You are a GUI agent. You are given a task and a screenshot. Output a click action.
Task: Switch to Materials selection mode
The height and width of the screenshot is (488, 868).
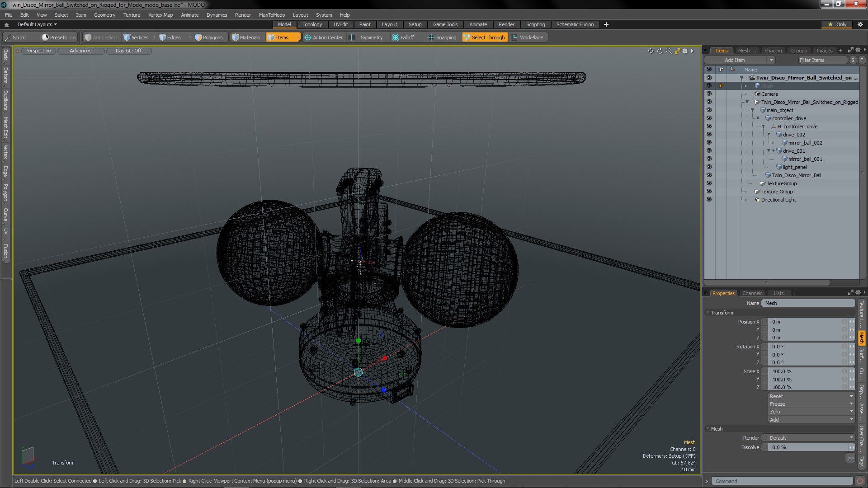pyautogui.click(x=248, y=38)
